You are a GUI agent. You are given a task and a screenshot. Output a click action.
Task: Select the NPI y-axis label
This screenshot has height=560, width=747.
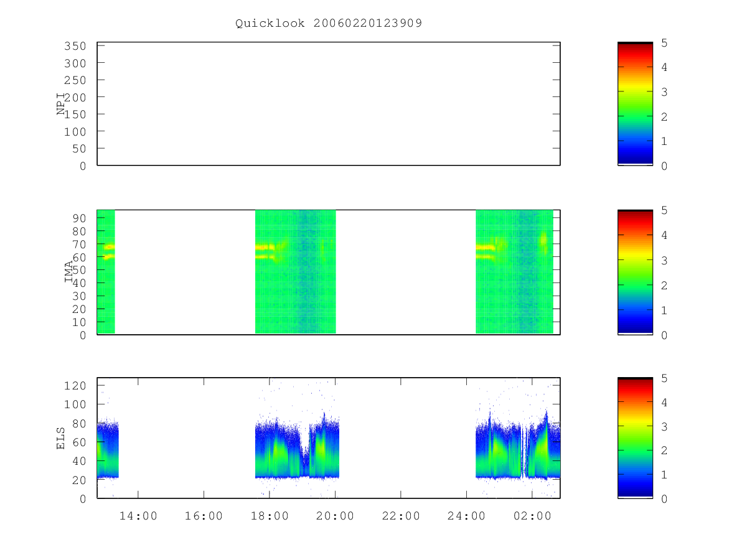pyautogui.click(x=62, y=103)
